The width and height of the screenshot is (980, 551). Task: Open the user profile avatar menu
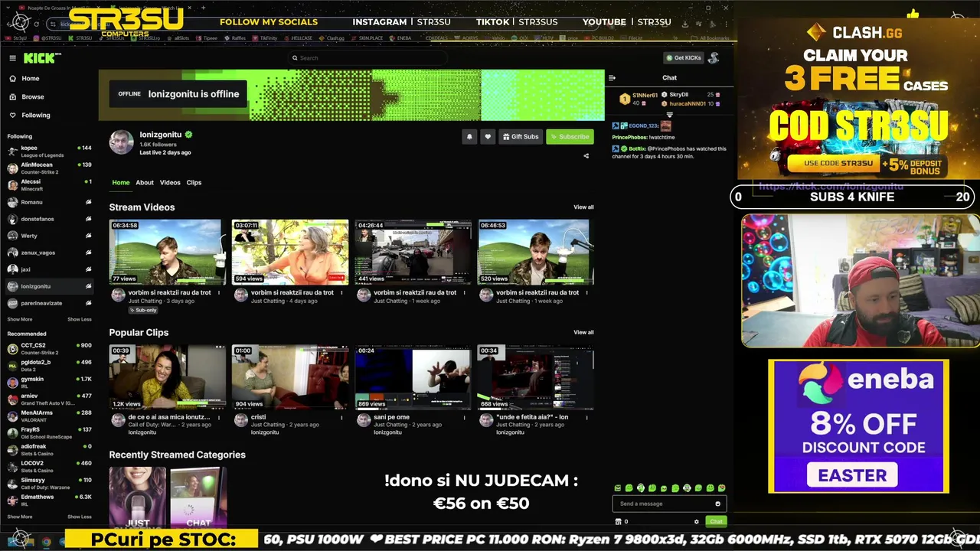[x=714, y=58]
